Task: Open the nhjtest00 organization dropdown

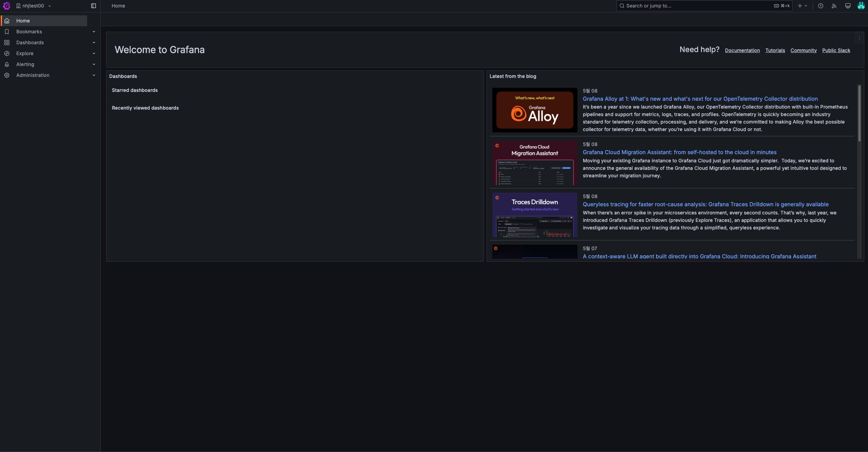Action: (x=33, y=6)
